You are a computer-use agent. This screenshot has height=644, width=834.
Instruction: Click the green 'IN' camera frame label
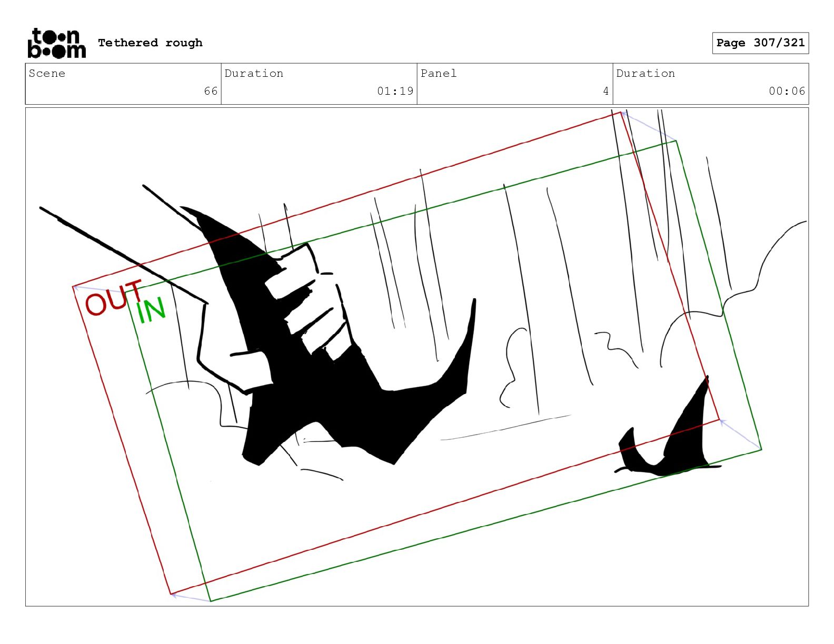(151, 310)
